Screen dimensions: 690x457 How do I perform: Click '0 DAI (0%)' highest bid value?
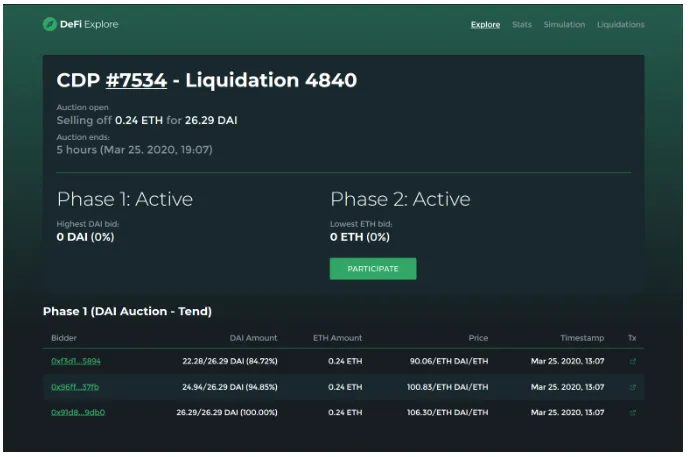85,237
